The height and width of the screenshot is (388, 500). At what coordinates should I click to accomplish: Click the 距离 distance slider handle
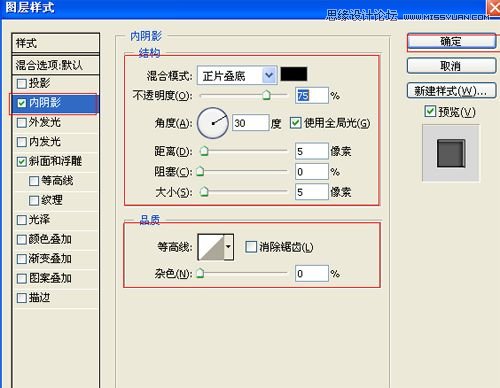point(204,151)
